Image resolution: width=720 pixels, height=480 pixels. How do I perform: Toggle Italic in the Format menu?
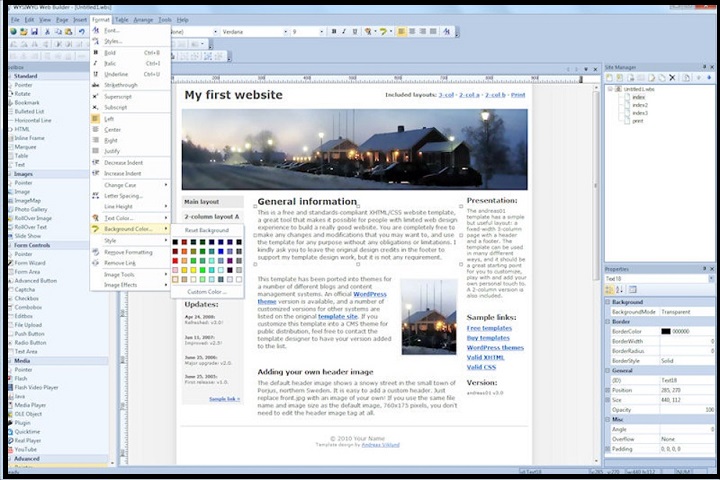click(110, 63)
